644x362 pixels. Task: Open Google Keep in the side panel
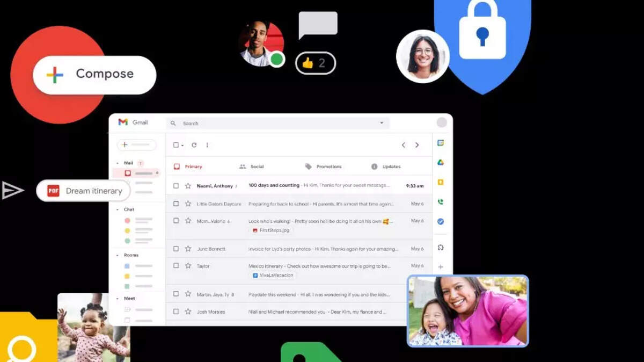441,182
